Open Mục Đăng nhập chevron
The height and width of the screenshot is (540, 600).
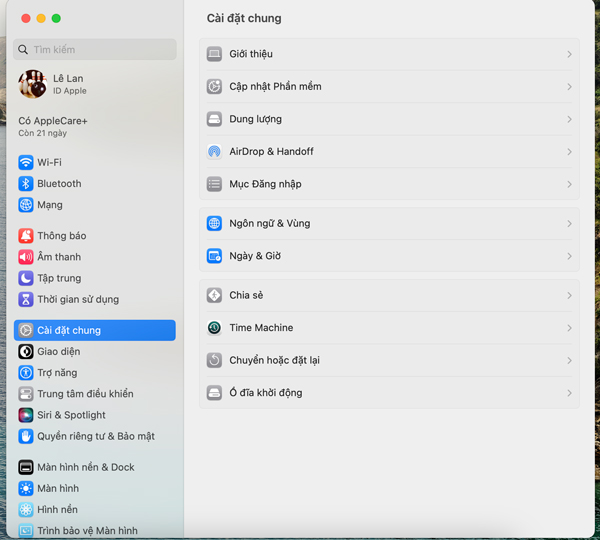(569, 184)
